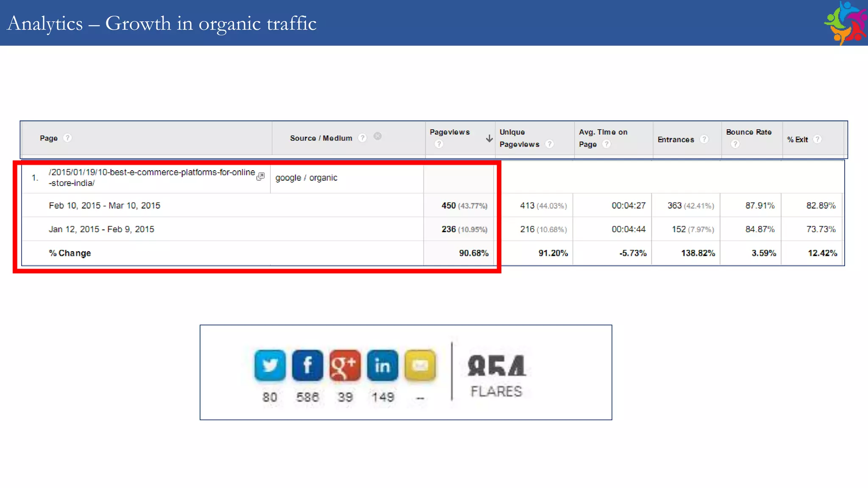
Task: Click the help icon under Bounce Rate header
Action: click(735, 144)
